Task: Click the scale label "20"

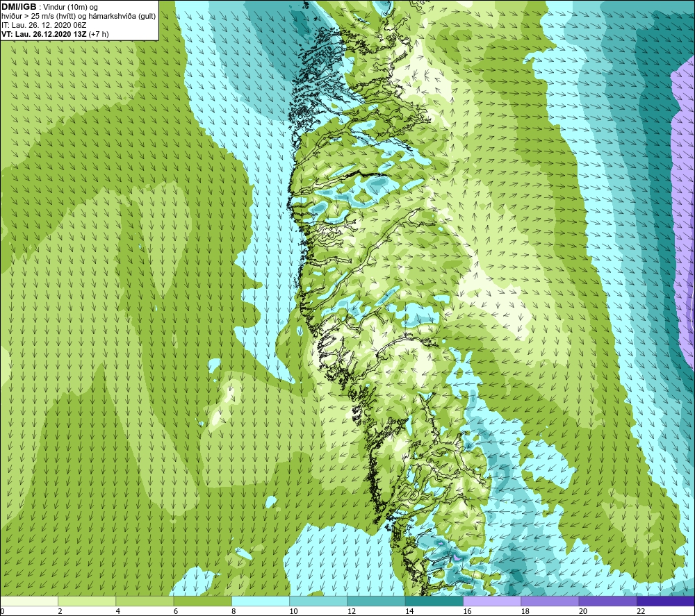Action: (583, 611)
